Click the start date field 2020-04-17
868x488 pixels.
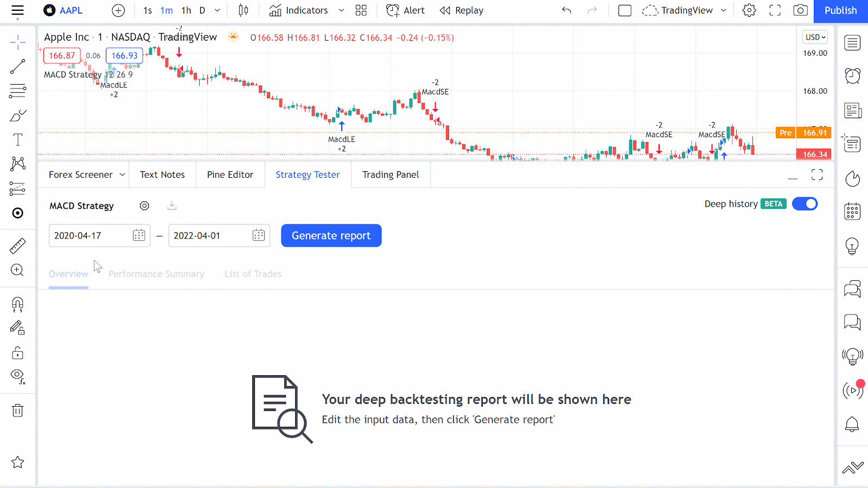(x=90, y=236)
